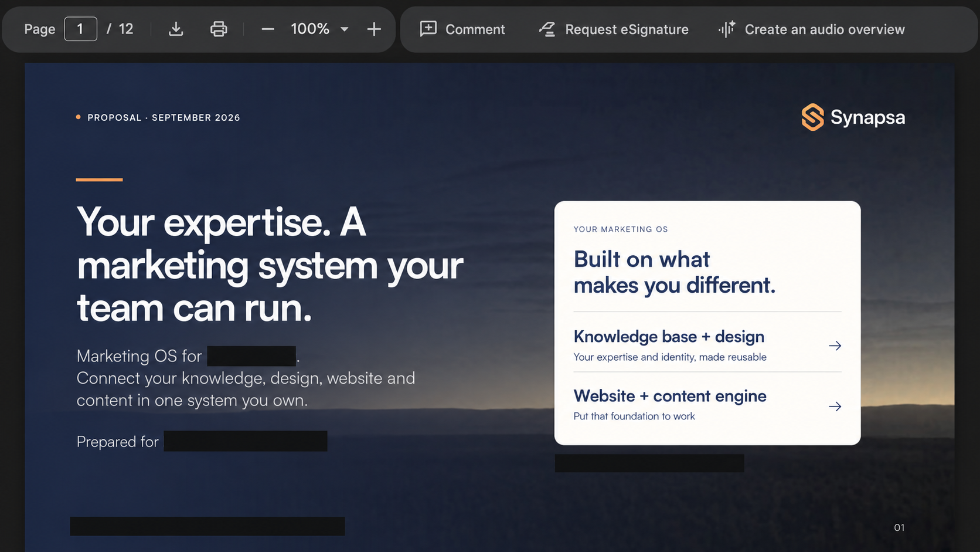
Task: Click Create an audio overview
Action: coord(812,29)
